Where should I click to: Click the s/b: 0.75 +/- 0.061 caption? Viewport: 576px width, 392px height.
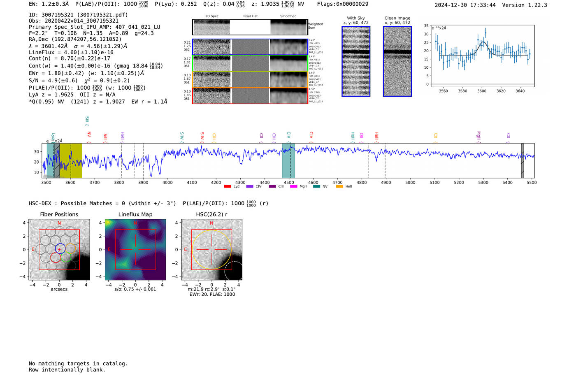tap(135, 289)
